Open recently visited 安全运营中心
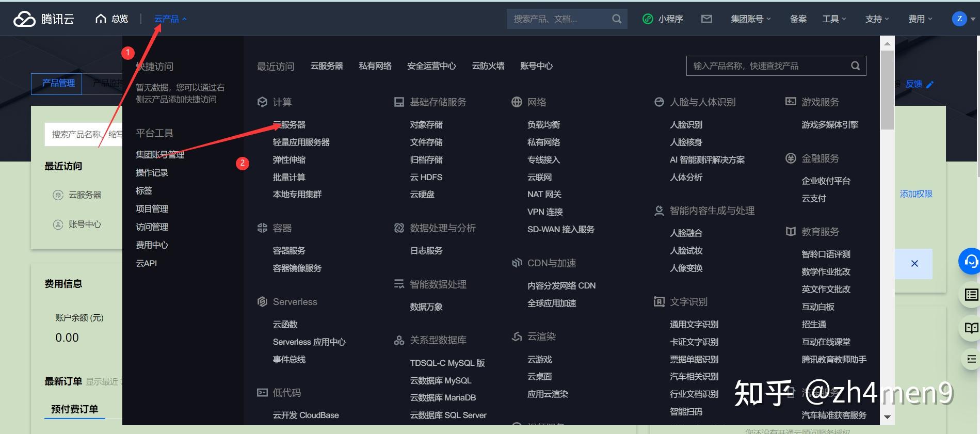 [x=431, y=66]
